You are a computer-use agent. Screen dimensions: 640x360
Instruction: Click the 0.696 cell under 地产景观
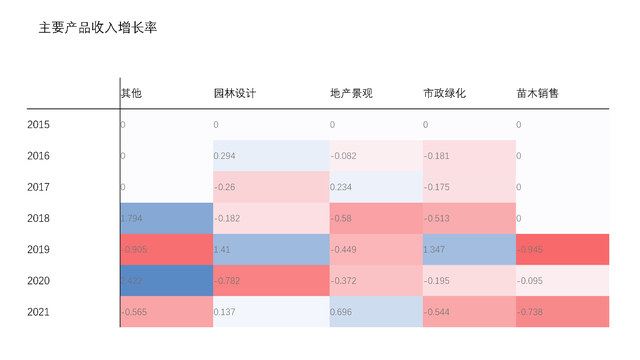(x=376, y=312)
